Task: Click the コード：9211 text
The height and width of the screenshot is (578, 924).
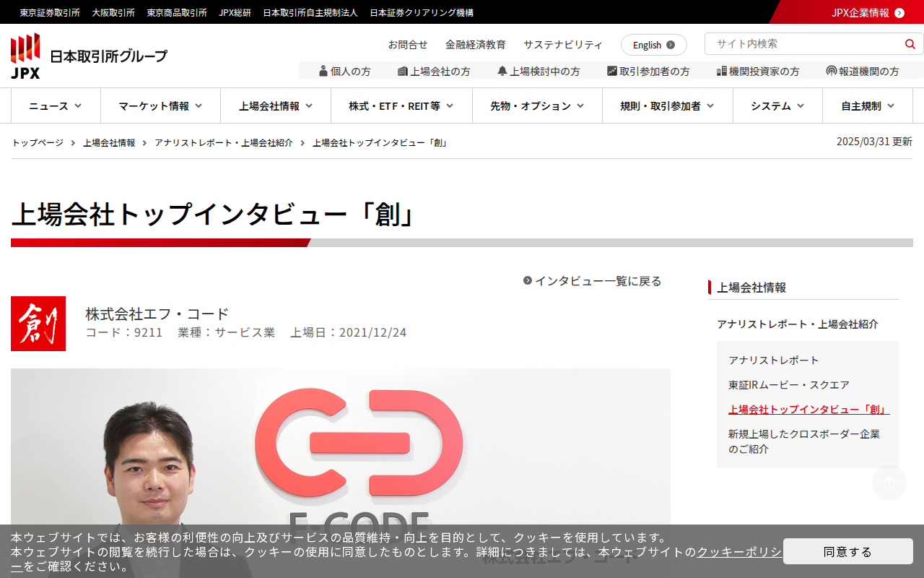Action: (x=124, y=332)
